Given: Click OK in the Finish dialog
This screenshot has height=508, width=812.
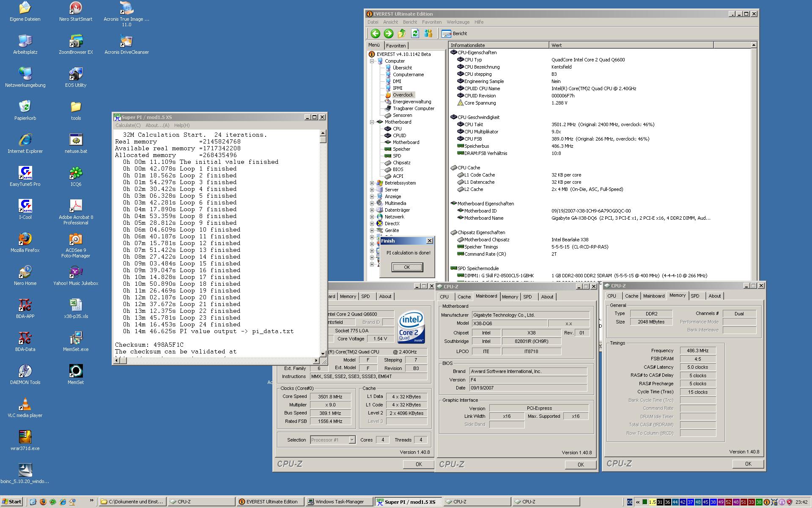Looking at the screenshot, I should (407, 267).
